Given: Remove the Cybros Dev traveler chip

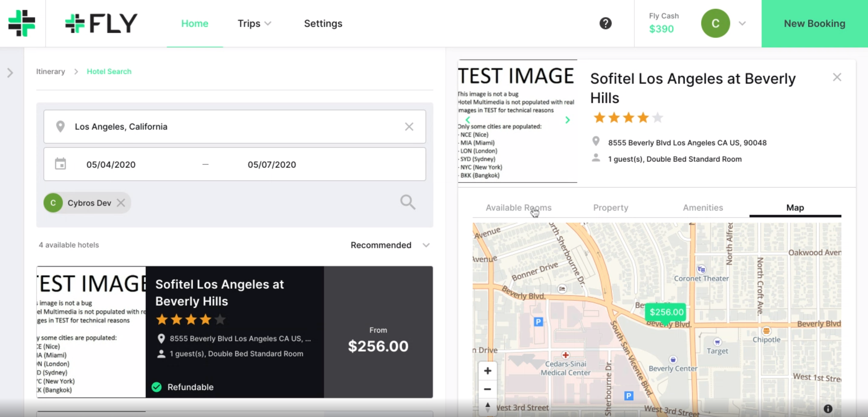Looking at the screenshot, I should (x=121, y=203).
